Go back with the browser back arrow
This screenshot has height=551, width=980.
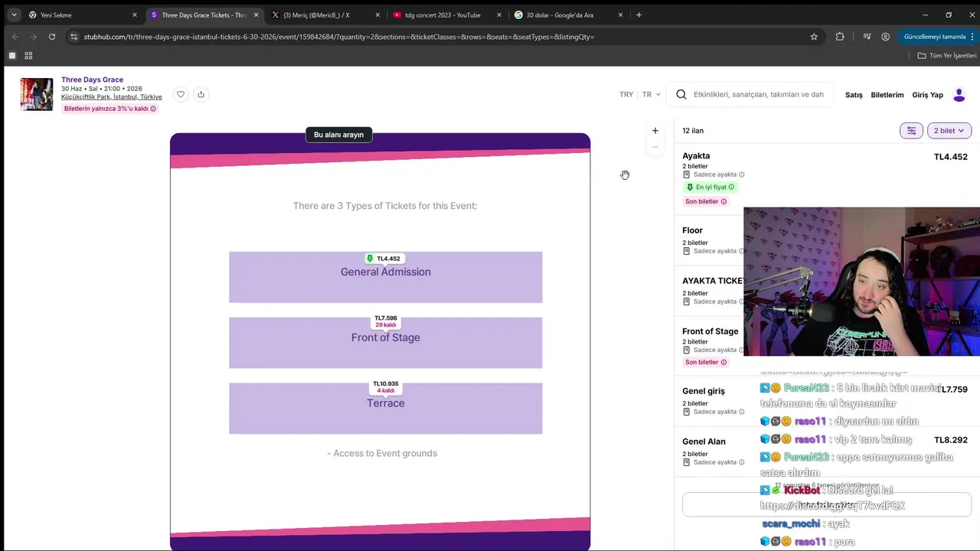pos(15,37)
